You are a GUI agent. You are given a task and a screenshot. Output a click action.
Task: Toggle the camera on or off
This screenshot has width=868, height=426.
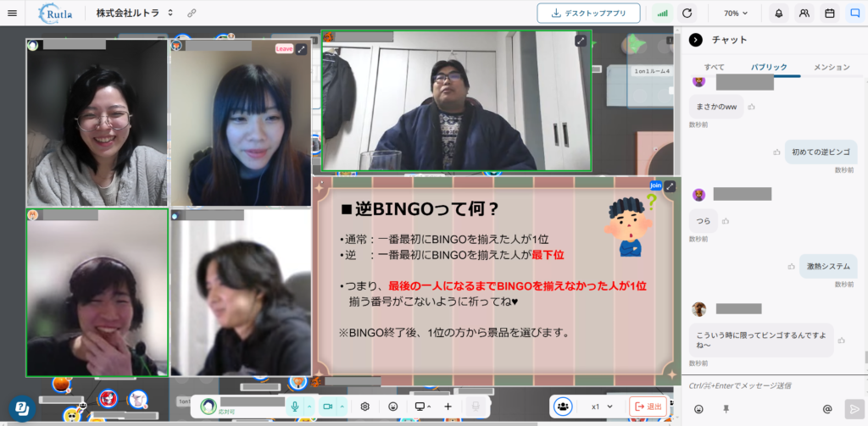327,407
